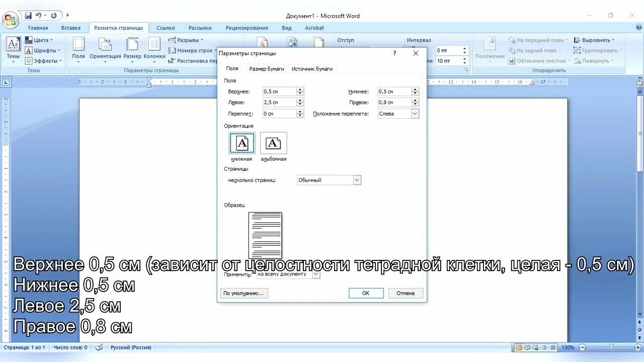This screenshot has height=362, width=644.
Task: Open the Выровнять align menu
Action: point(594,40)
